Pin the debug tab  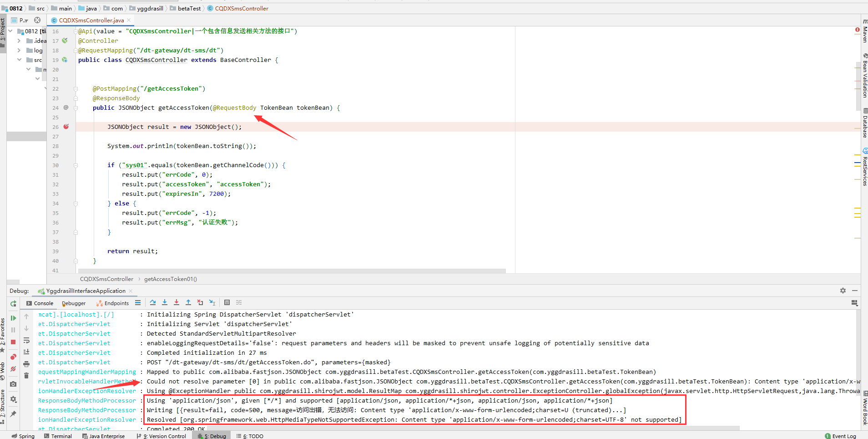(13, 413)
